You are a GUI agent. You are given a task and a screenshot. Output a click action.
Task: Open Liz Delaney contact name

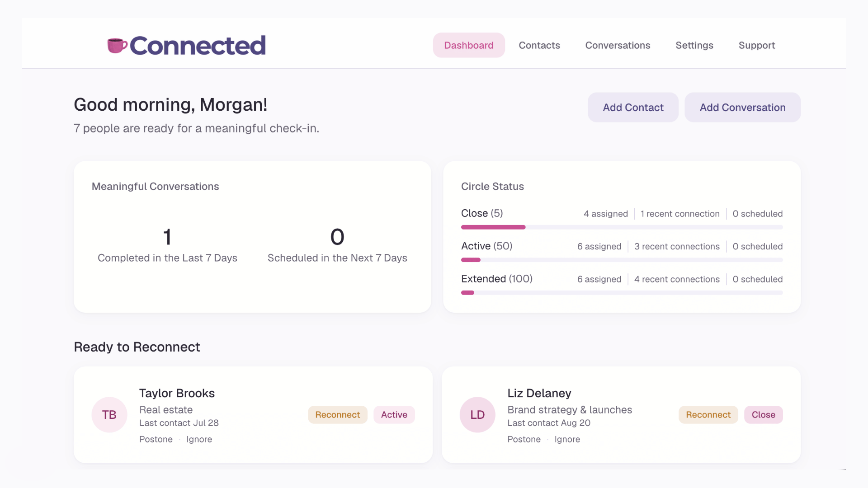[x=539, y=393]
